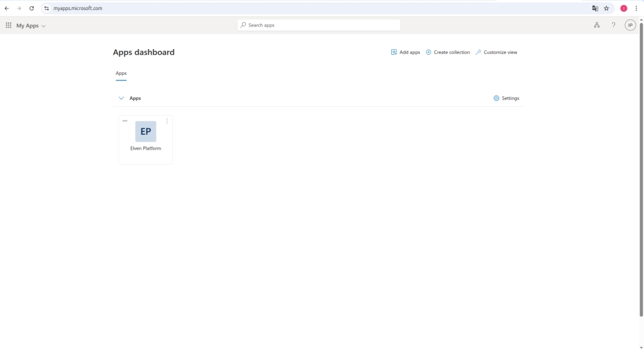The width and height of the screenshot is (644, 349).
Task: Open Customize view
Action: point(496,52)
